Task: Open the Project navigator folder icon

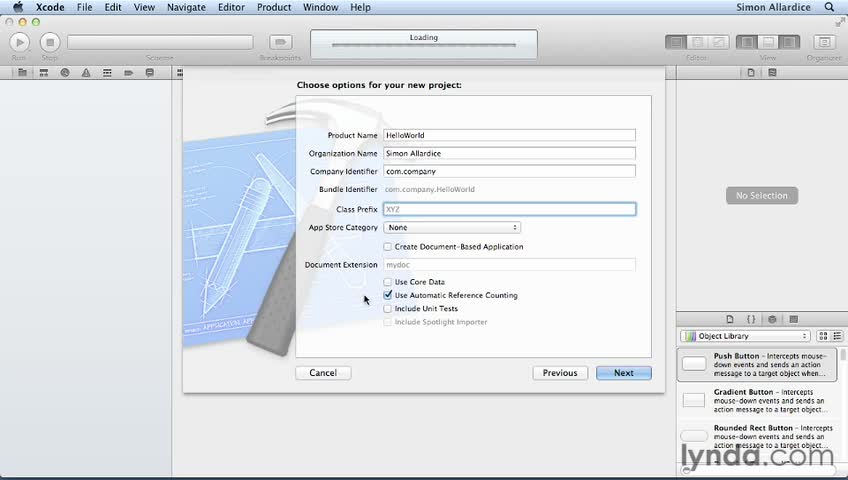Action: [x=22, y=72]
